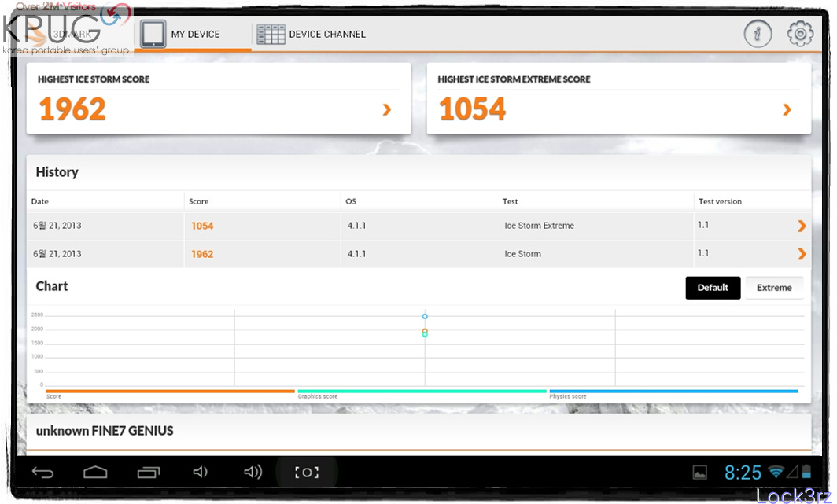Tap the screenshot capture icon

pos(307,472)
